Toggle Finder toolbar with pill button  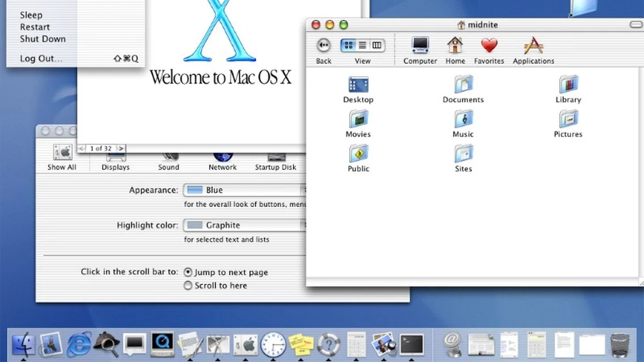(x=636, y=25)
